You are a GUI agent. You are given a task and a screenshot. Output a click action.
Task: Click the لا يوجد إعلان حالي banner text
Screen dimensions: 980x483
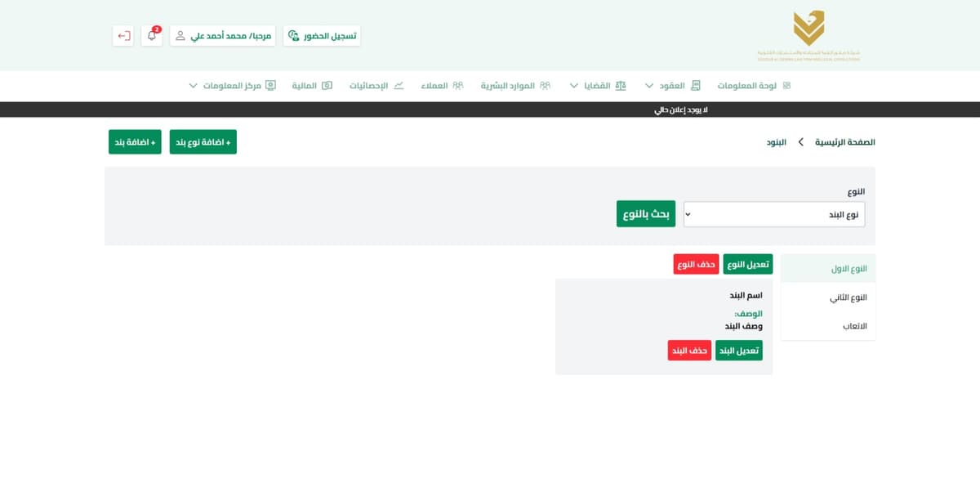tap(681, 110)
